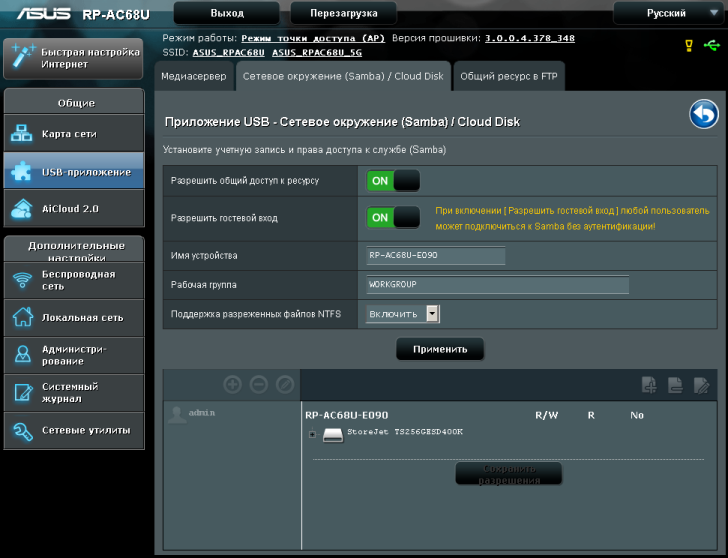The width and height of the screenshot is (728, 558).
Task: Click the operation mode AP link
Action: [x=313, y=39]
